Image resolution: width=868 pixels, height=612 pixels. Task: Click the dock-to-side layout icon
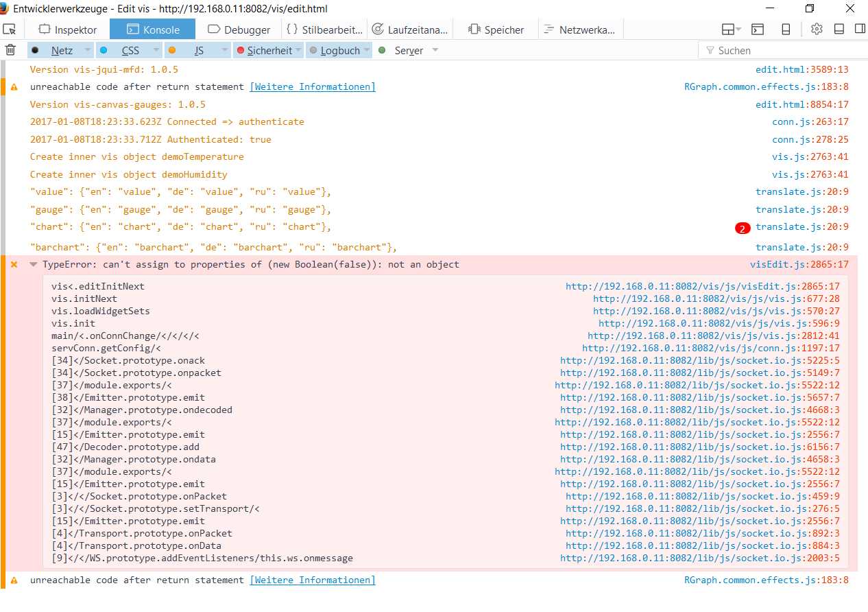pyautogui.click(x=859, y=30)
